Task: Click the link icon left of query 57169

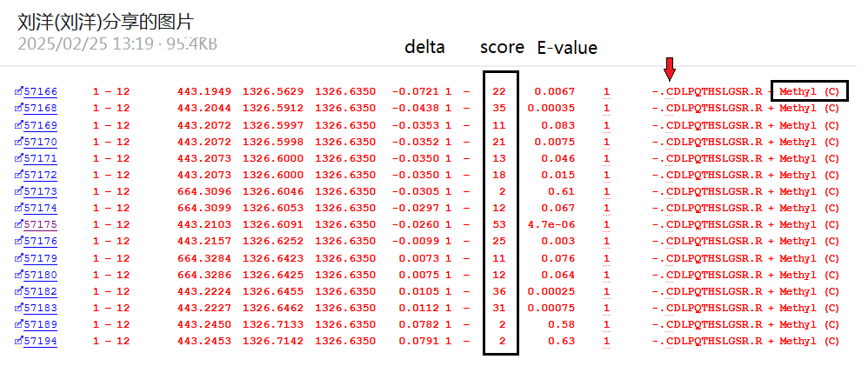Action: click(x=18, y=125)
